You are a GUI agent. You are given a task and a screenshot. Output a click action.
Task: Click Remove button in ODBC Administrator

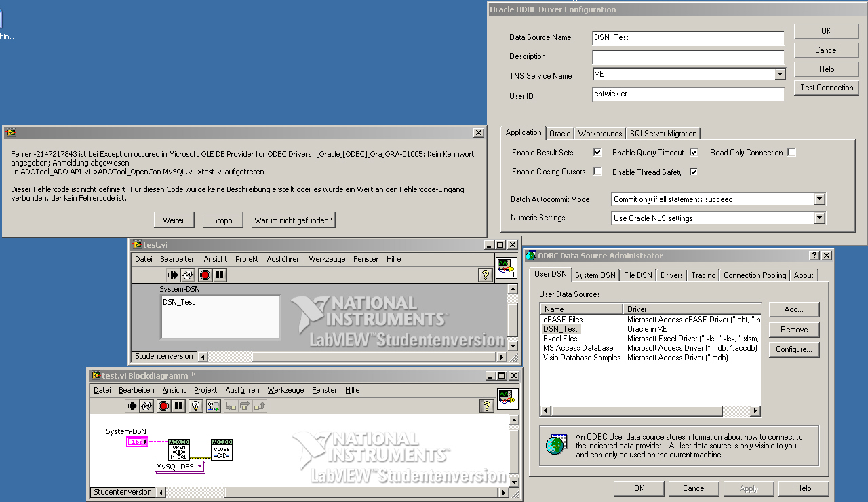pos(794,330)
